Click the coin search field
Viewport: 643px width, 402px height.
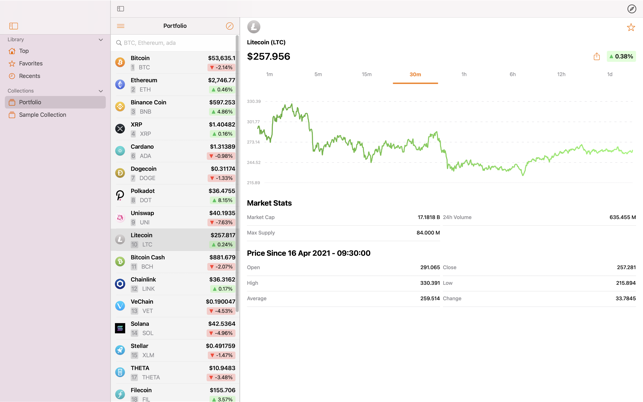click(x=174, y=43)
